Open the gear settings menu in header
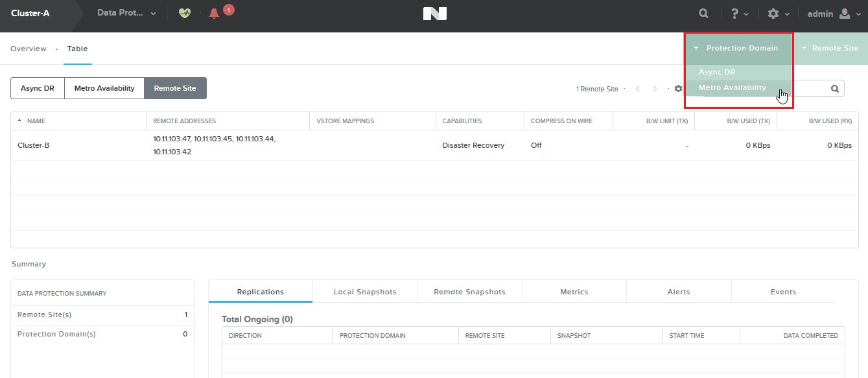The image size is (868, 378). click(x=778, y=14)
